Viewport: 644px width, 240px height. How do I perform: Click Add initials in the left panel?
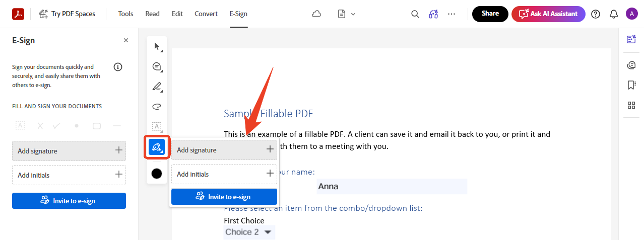coord(69,175)
